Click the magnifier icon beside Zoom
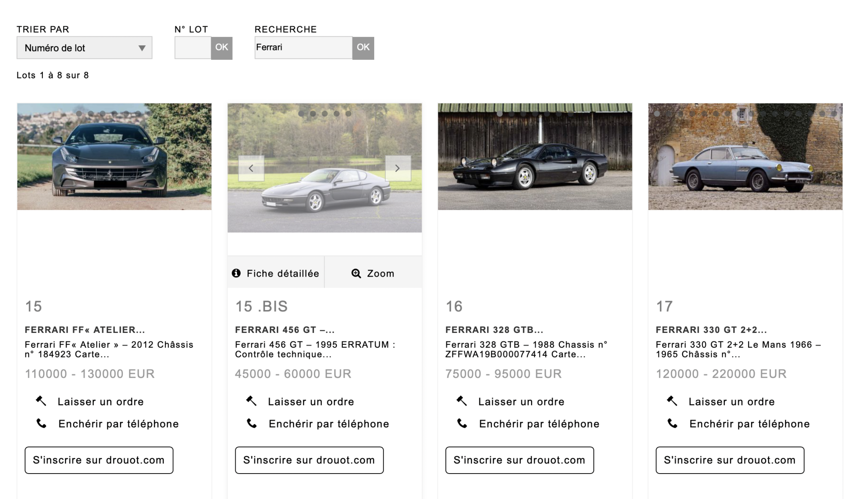Screen dimensions: 868x499 [x=356, y=274]
